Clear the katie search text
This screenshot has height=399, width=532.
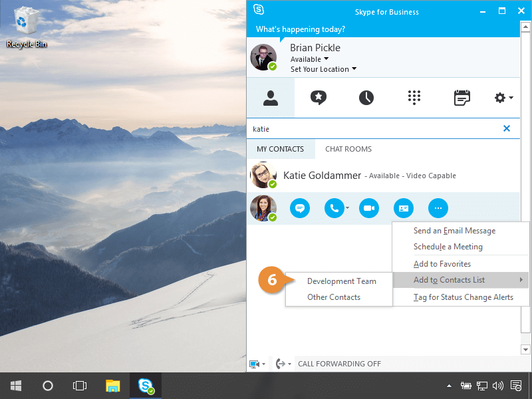click(x=507, y=128)
